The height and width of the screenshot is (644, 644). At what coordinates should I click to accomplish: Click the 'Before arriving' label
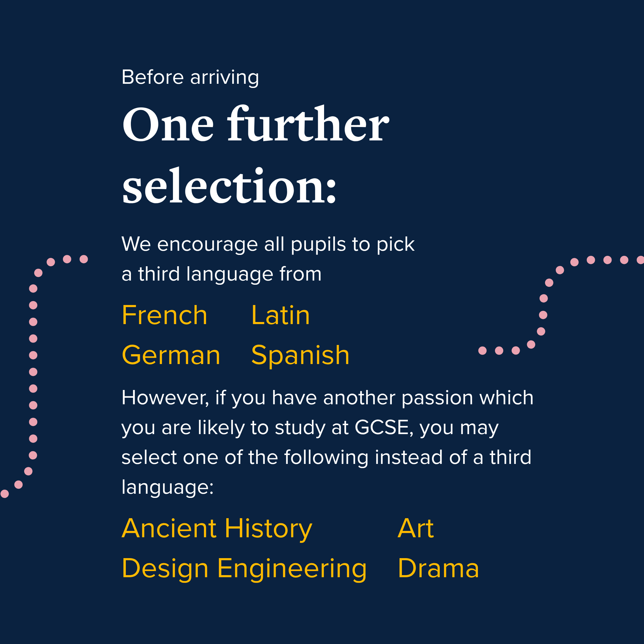click(190, 78)
